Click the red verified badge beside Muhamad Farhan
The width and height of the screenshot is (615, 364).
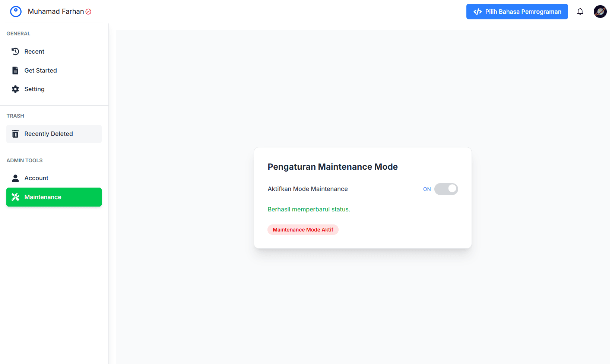(89, 12)
